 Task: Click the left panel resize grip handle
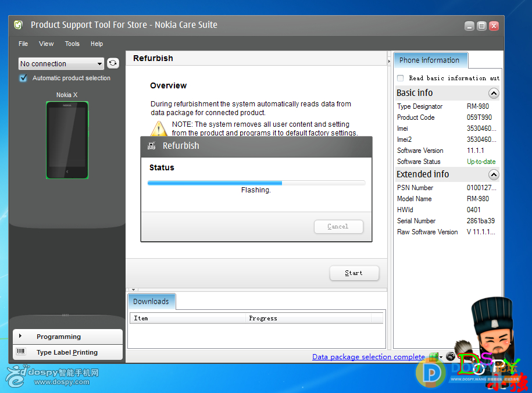pos(66,315)
